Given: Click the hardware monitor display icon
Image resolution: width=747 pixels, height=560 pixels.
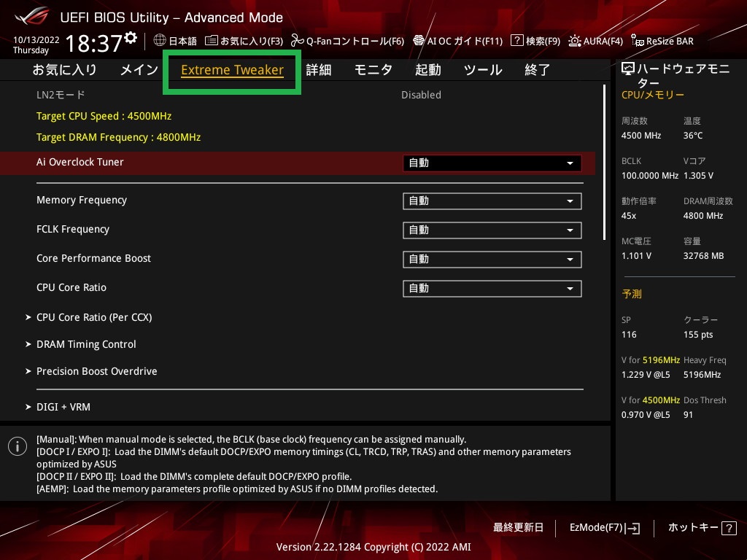Looking at the screenshot, I should [x=628, y=69].
